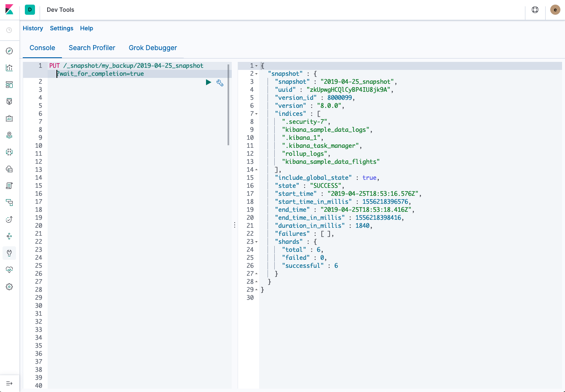Open Discover from the side navigation
This screenshot has width=565, height=392.
(9, 51)
